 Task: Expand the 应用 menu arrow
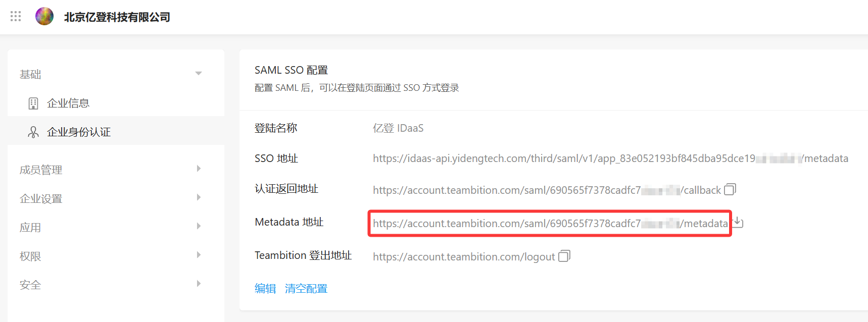click(199, 226)
